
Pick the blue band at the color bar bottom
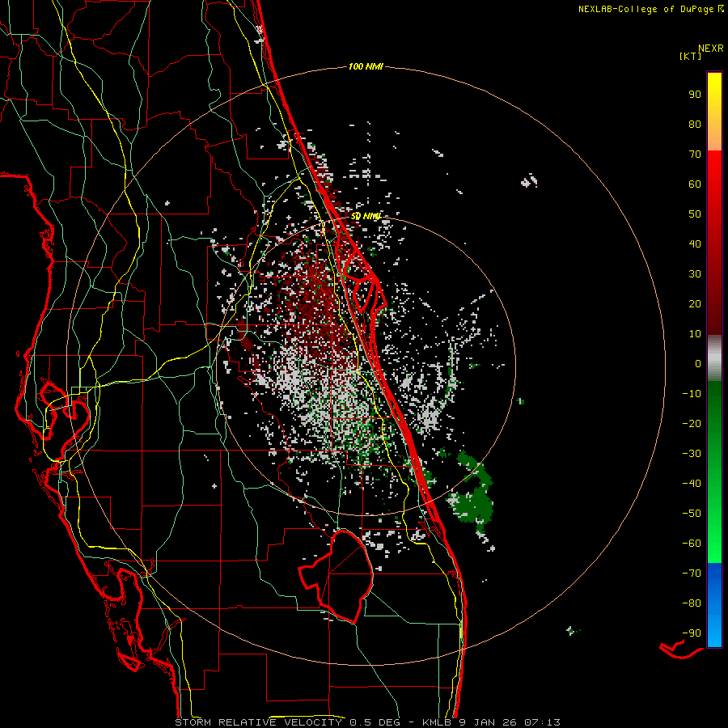tap(714, 605)
